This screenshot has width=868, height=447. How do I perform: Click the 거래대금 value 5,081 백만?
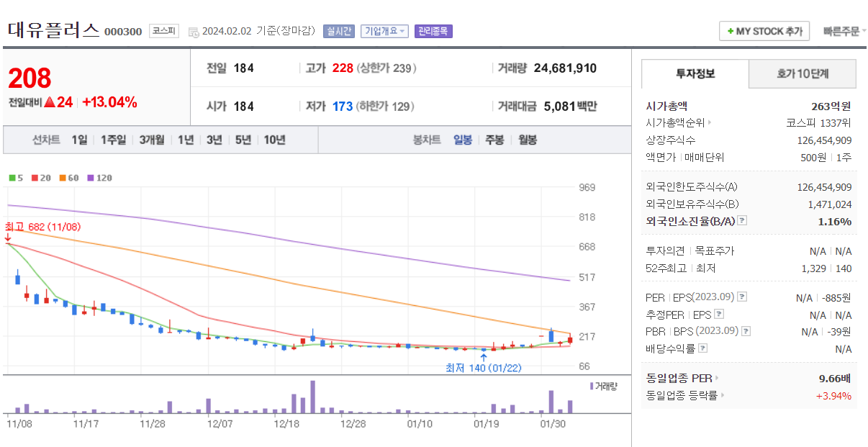[x=570, y=107]
